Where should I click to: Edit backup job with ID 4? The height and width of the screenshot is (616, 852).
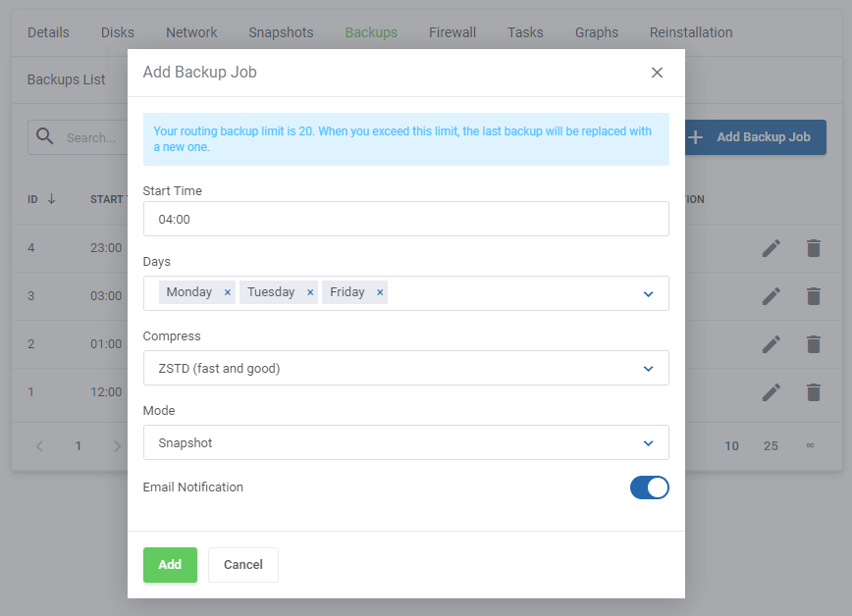pos(772,248)
